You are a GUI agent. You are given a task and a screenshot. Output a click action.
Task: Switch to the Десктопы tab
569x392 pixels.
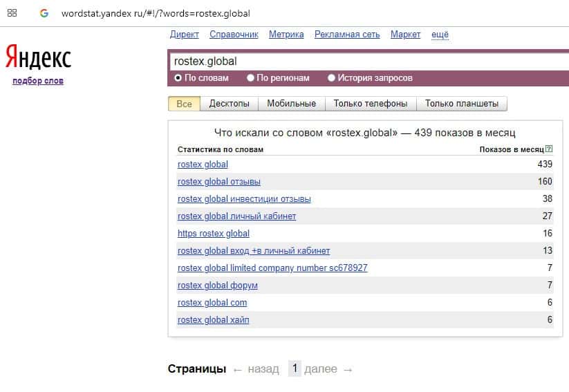point(229,104)
